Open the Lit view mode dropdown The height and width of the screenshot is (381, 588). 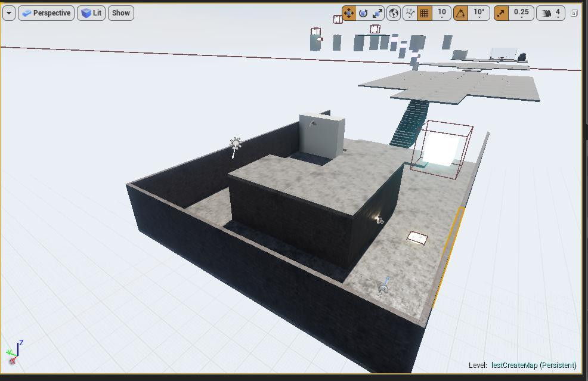coord(91,13)
